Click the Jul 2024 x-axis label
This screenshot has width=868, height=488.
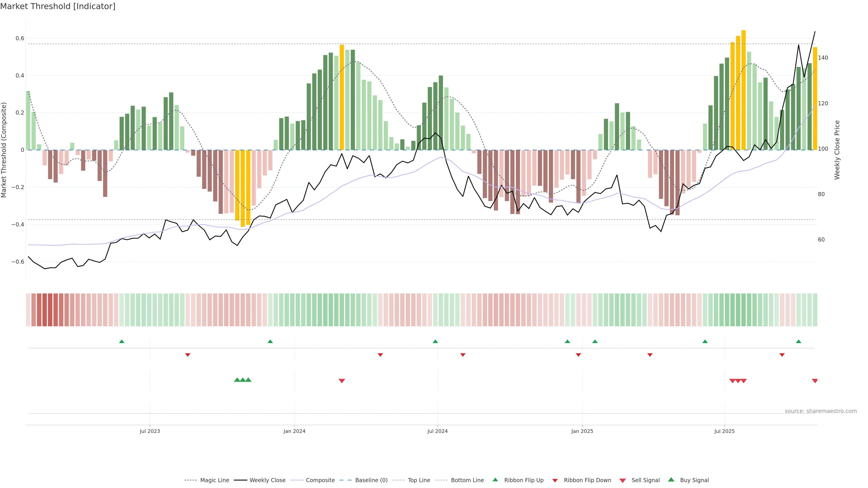coord(437,431)
